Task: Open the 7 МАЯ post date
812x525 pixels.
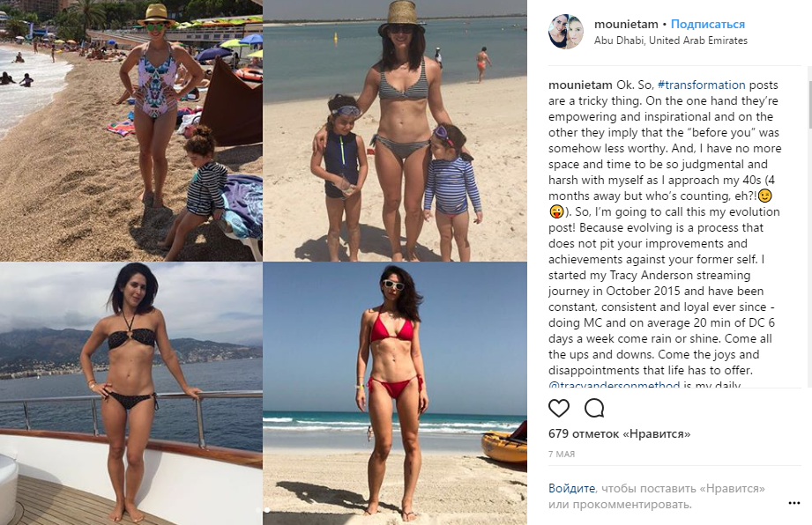Action: pos(562,455)
